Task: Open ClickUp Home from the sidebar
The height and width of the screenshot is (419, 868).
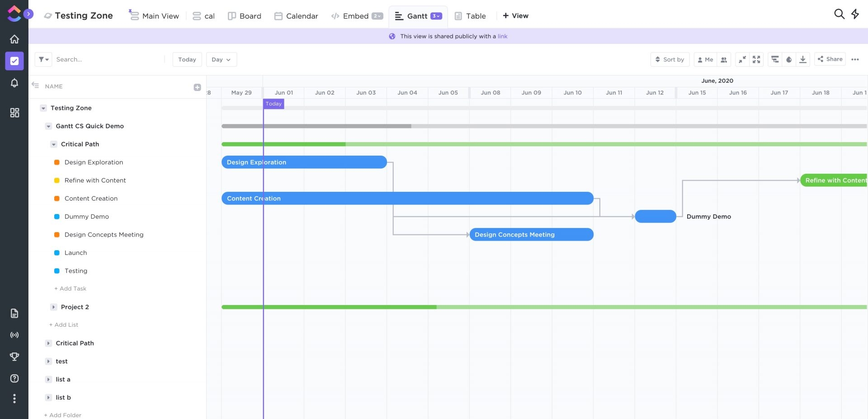Action: click(14, 39)
